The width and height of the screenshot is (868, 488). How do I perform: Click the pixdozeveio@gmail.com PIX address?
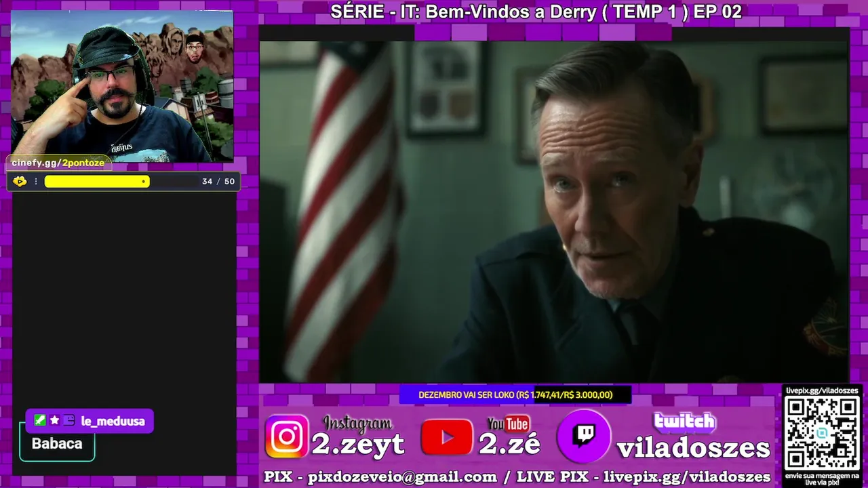[x=402, y=476]
